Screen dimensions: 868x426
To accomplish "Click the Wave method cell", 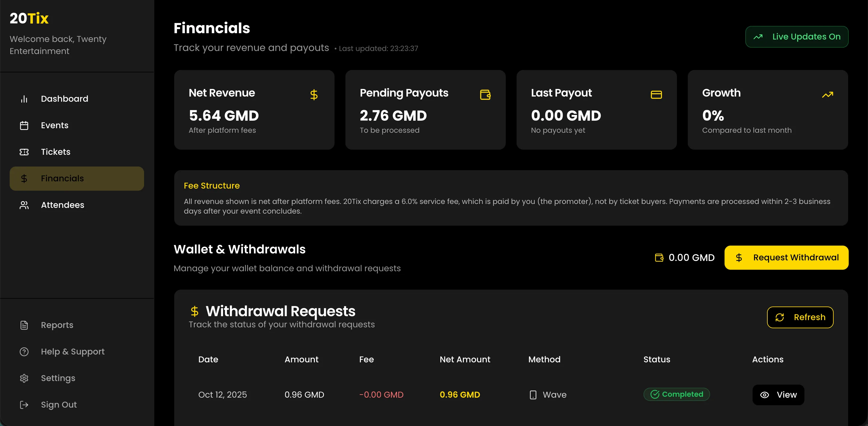I will (548, 395).
